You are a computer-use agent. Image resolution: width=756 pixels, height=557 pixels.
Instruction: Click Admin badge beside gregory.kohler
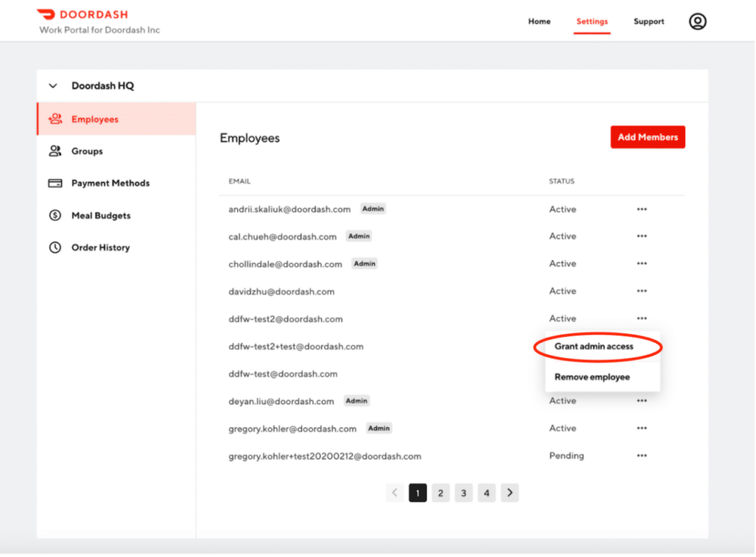(x=379, y=428)
